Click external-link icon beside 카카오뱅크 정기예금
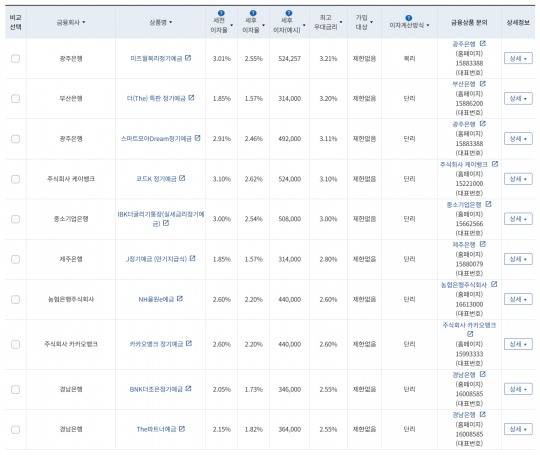This screenshot has height=455, width=540. 189,343
